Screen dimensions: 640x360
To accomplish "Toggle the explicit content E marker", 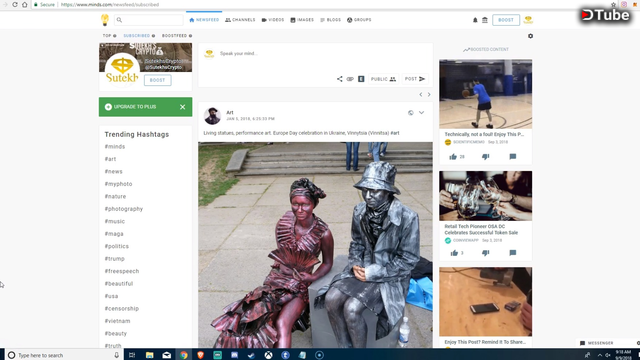I will coord(361,79).
